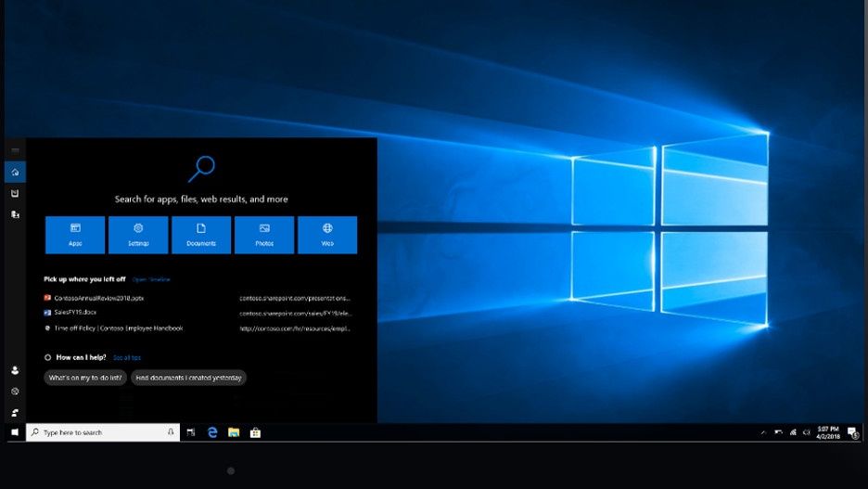868x489 pixels.
Task: Open Time off Policy Contoso Employee Handbook
Action: point(119,328)
